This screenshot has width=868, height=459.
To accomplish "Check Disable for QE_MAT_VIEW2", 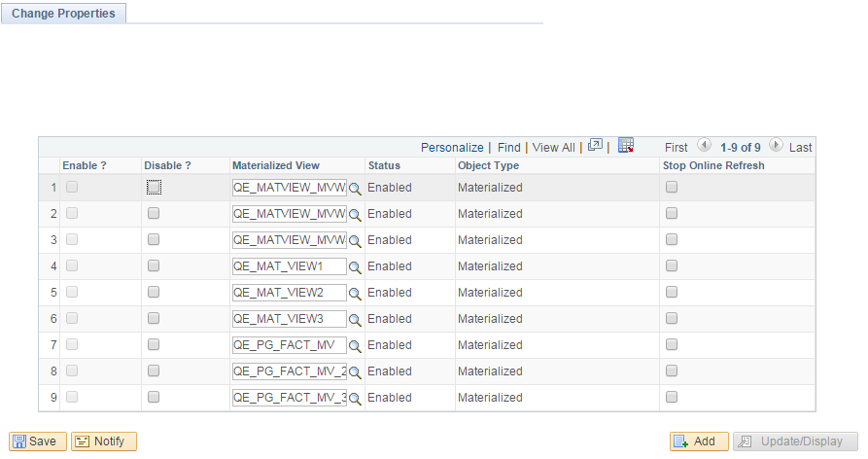I will (154, 293).
